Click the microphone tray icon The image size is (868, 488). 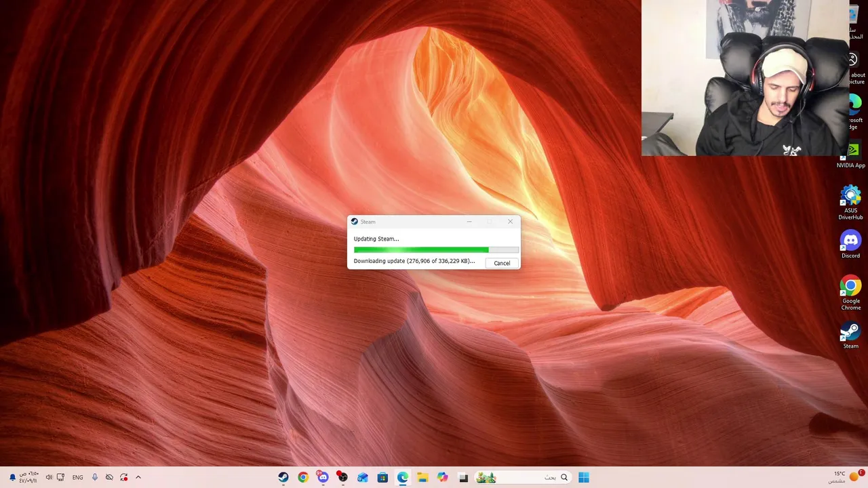[x=94, y=477]
